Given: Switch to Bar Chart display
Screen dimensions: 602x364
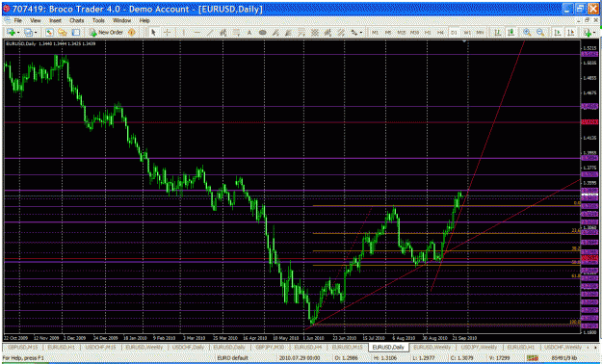Looking at the screenshot, I should tap(498, 33).
